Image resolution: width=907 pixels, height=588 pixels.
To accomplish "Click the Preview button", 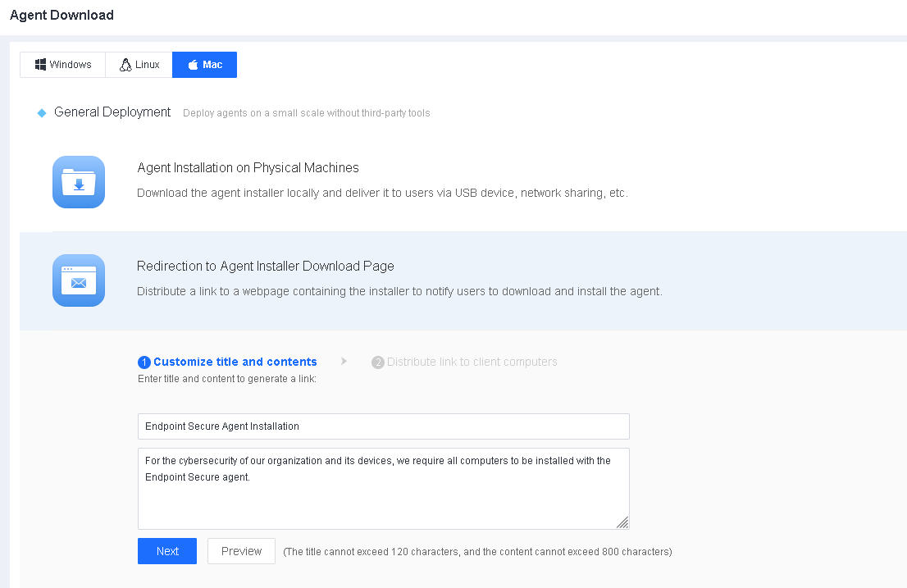I will (x=241, y=551).
